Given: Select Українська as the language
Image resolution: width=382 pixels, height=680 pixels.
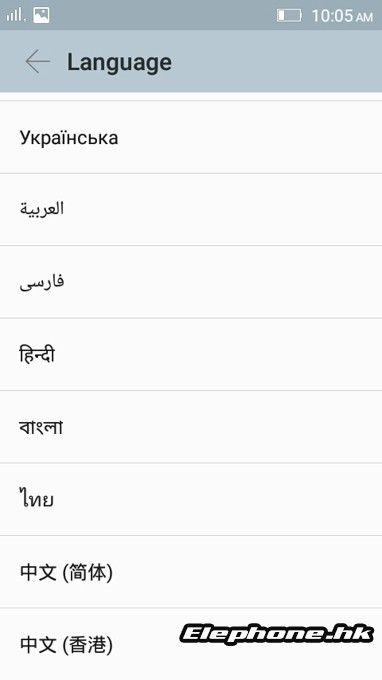Looking at the screenshot, I should click(x=191, y=137).
